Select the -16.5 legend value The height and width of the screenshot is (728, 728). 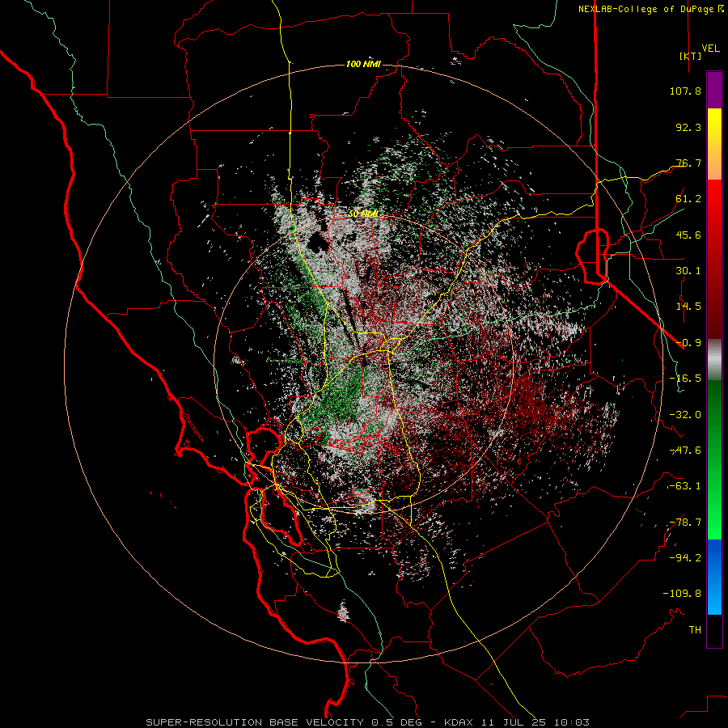685,379
